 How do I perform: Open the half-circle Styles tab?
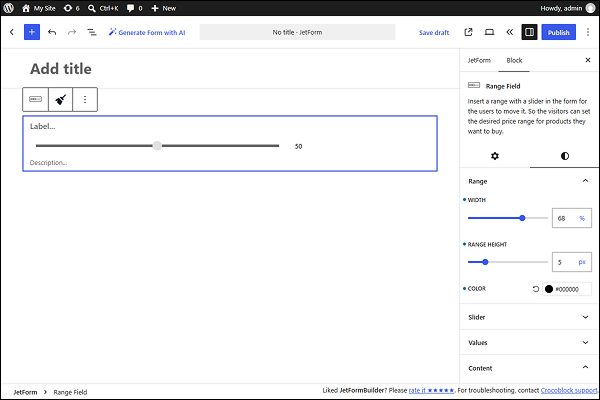coord(565,156)
